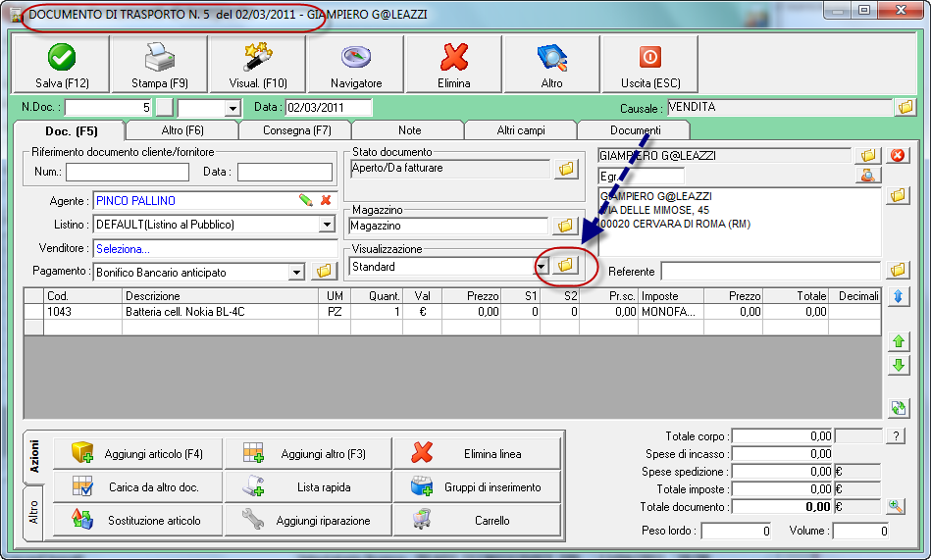Click the Spese di incasso field
This screenshot has width=931, height=560.
(783, 454)
